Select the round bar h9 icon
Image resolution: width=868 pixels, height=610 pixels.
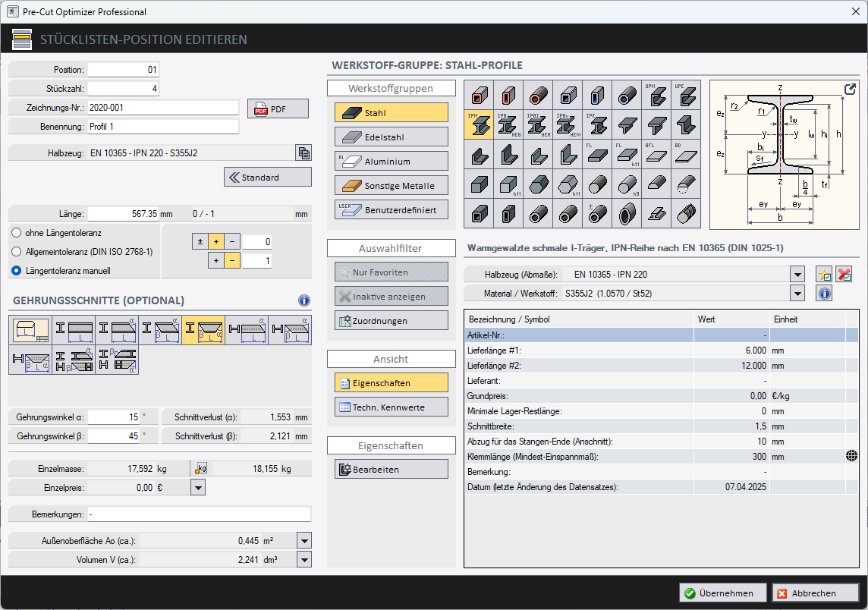[627, 184]
